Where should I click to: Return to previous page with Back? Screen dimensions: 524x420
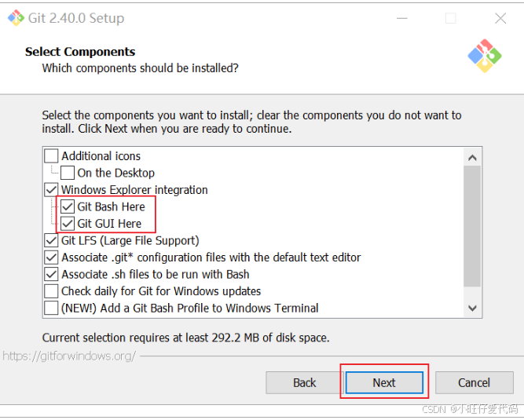(x=305, y=382)
